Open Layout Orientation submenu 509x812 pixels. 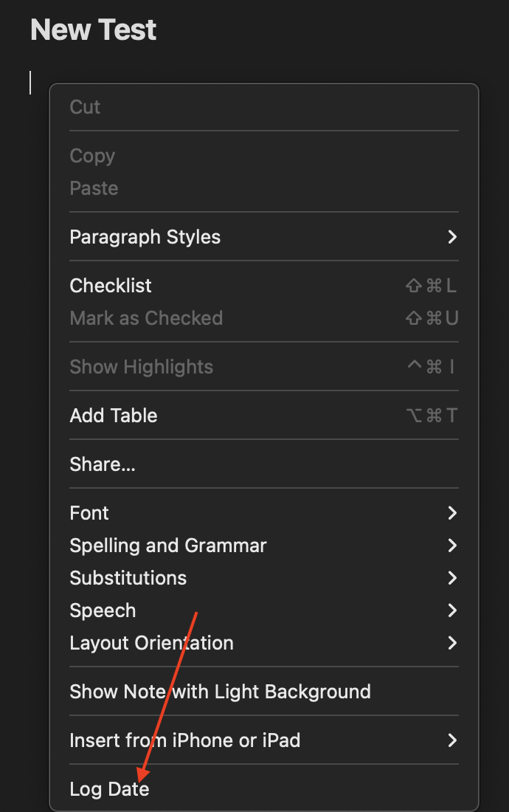(x=151, y=643)
